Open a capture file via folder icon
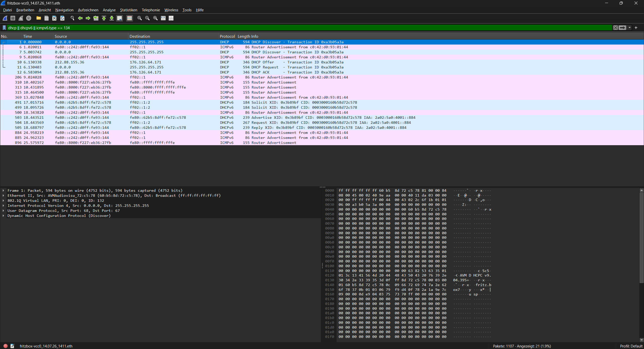Screen dimensions: 644x349 point(38,18)
